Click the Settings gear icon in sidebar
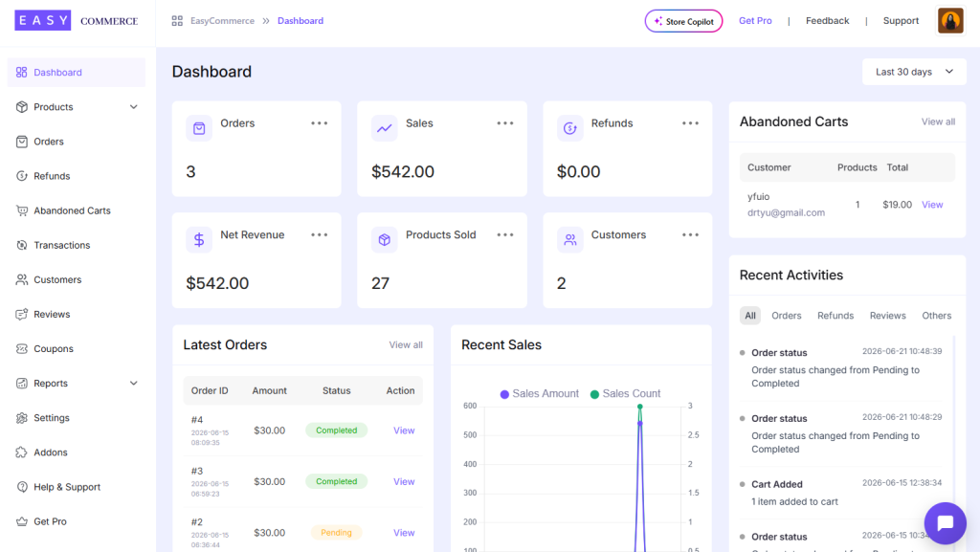The height and width of the screenshot is (552, 980). click(x=22, y=418)
